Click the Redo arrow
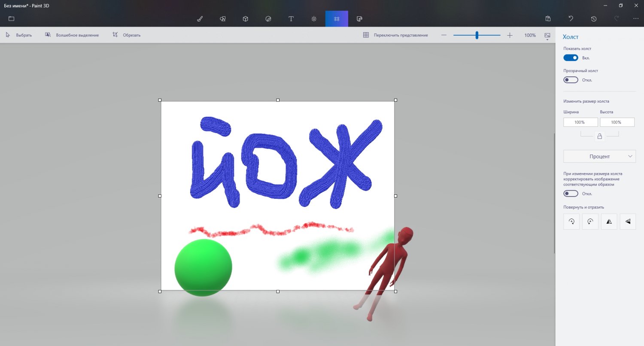This screenshot has height=346, width=644. tap(616, 19)
